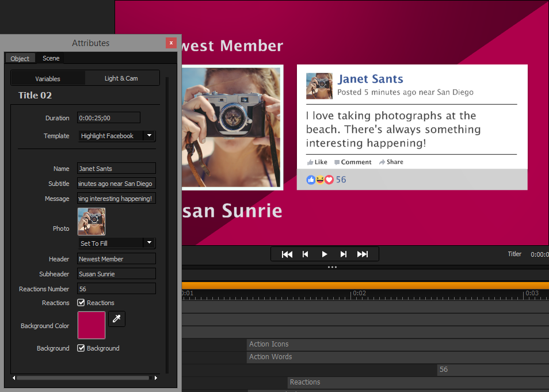Pick background color with the eyedropper icon
This screenshot has width=549, height=392.
pos(117,318)
